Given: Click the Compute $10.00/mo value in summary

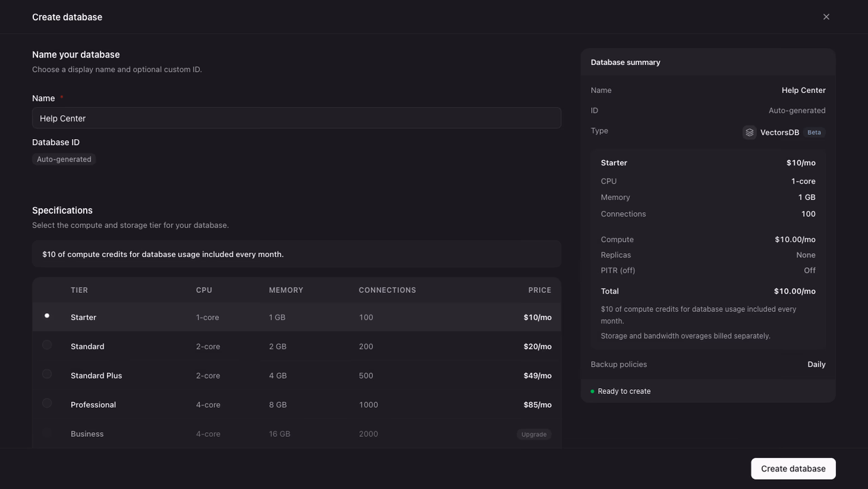Looking at the screenshot, I should tap(795, 239).
